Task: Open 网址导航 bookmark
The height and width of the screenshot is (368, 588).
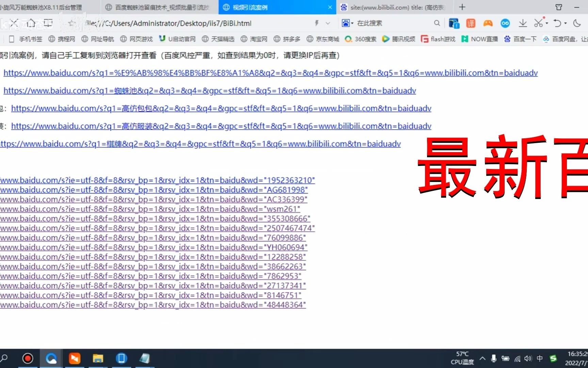Action: (x=98, y=39)
